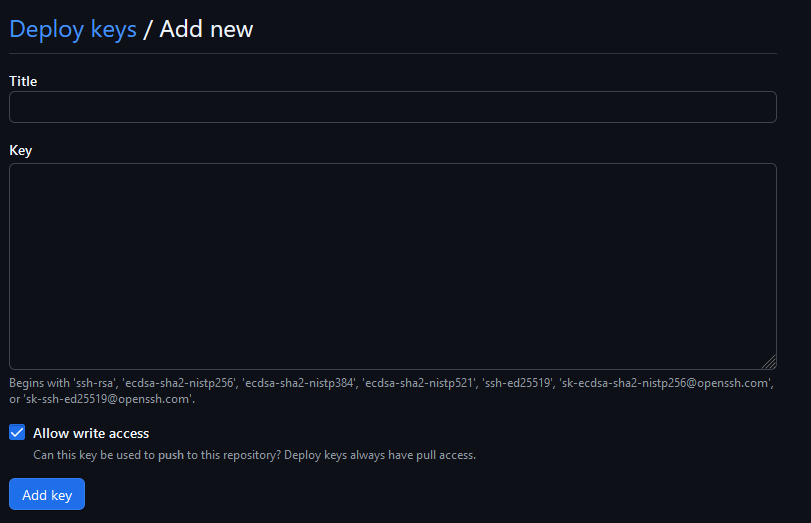Screen dimensions: 811x523
Task: Click the 'ssh-rsa' key type hint
Action: coord(95,383)
